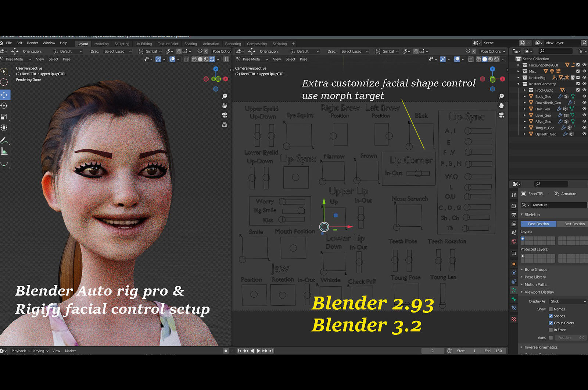Activate the Move tool in left toolbar
The width and height of the screenshot is (588, 390).
(x=4, y=95)
